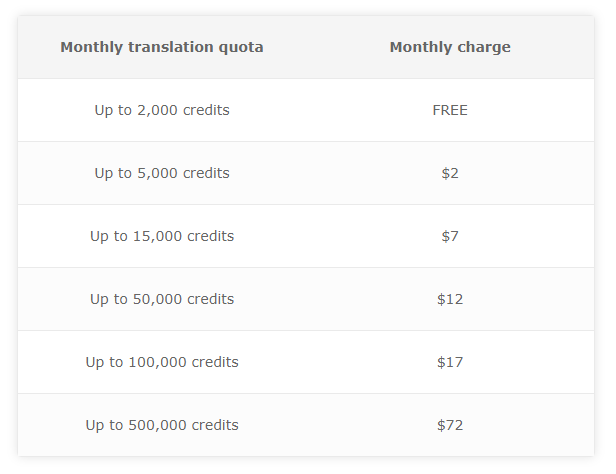Click the FREE charge cell

pos(450,110)
